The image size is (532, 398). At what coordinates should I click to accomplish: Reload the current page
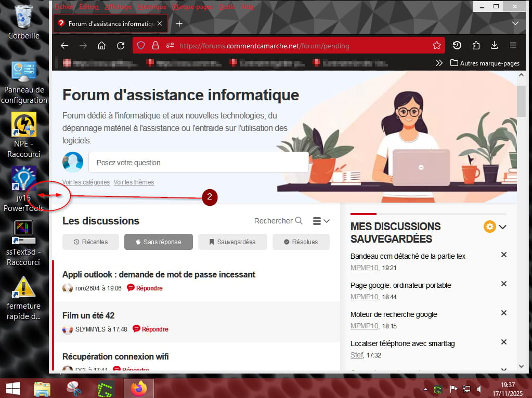(x=121, y=46)
